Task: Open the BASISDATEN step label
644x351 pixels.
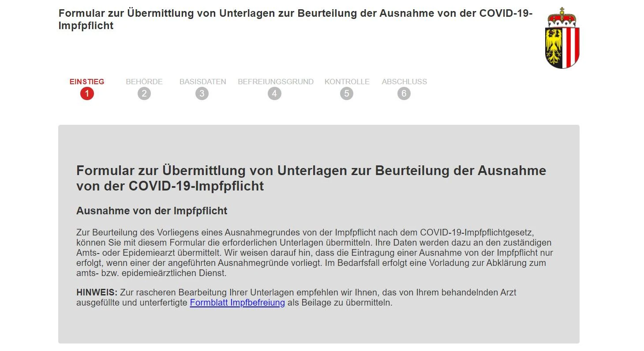Action: click(202, 82)
